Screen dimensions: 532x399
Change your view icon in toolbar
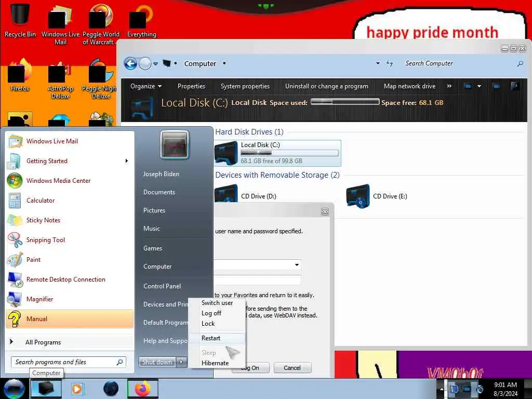468,86
